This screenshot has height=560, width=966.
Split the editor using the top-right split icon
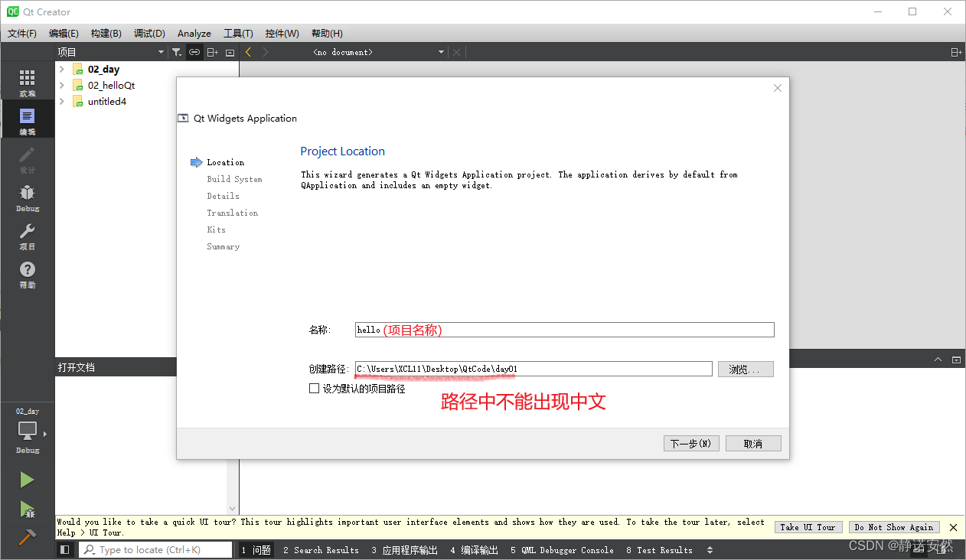click(x=956, y=52)
